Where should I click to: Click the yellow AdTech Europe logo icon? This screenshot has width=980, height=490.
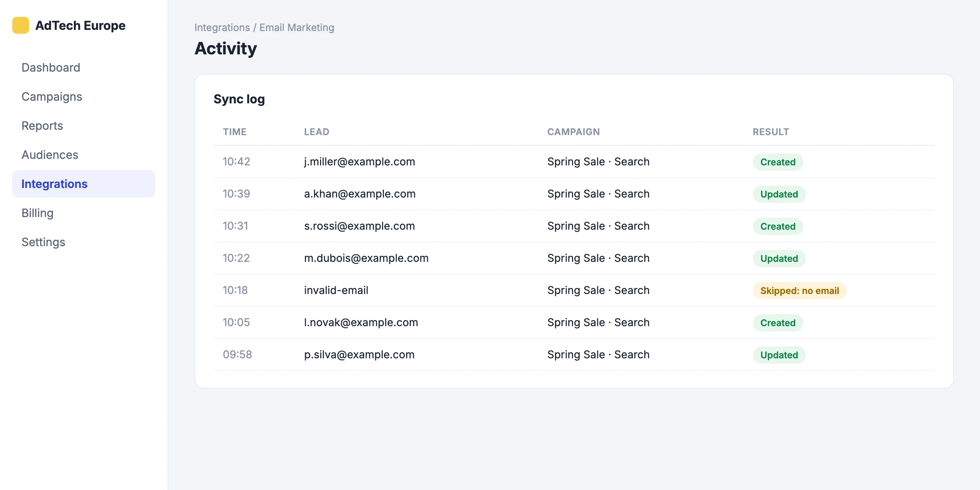21,25
